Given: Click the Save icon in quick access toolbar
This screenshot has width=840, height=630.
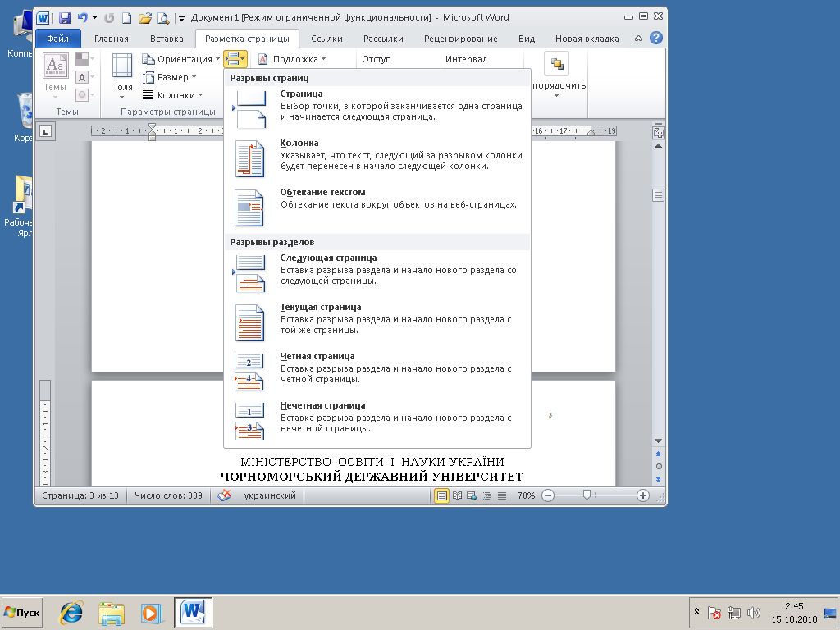Looking at the screenshot, I should 65,18.
